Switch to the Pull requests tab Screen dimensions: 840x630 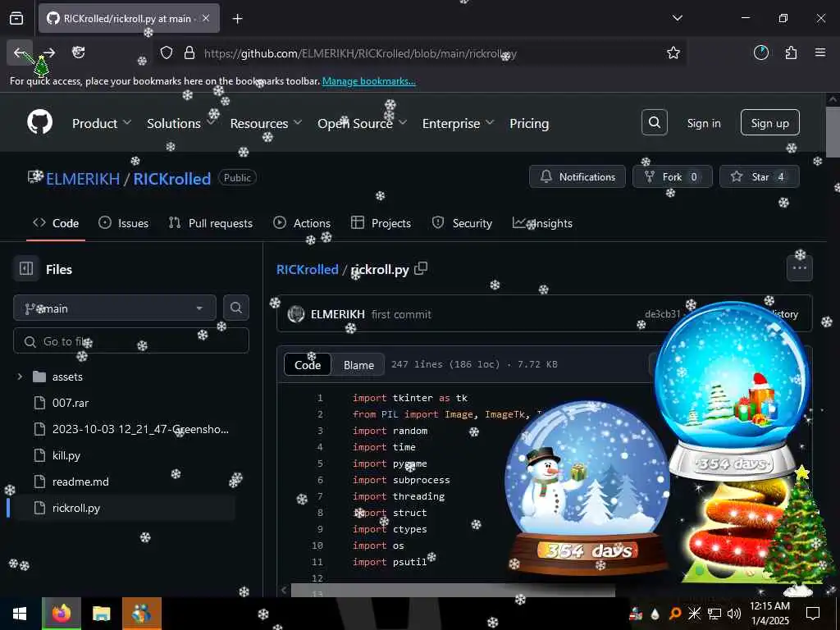211,223
